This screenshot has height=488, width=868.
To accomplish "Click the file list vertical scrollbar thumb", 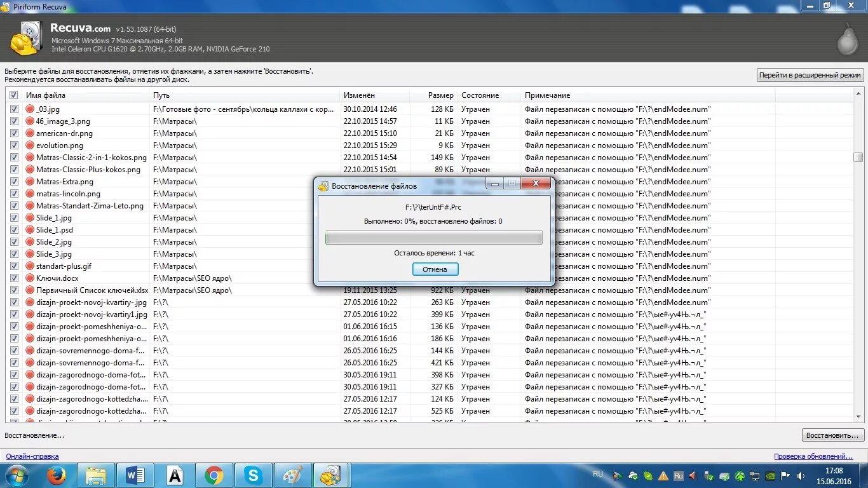I will pyautogui.click(x=858, y=157).
